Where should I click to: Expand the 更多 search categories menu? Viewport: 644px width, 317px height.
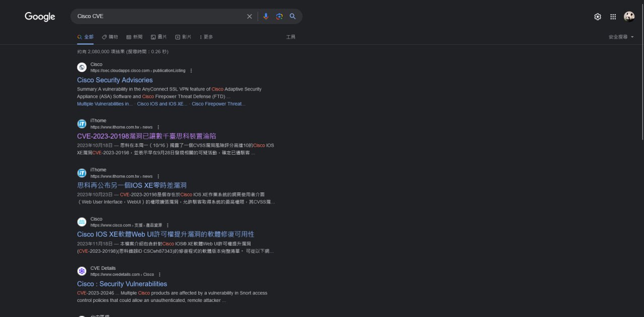[206, 37]
